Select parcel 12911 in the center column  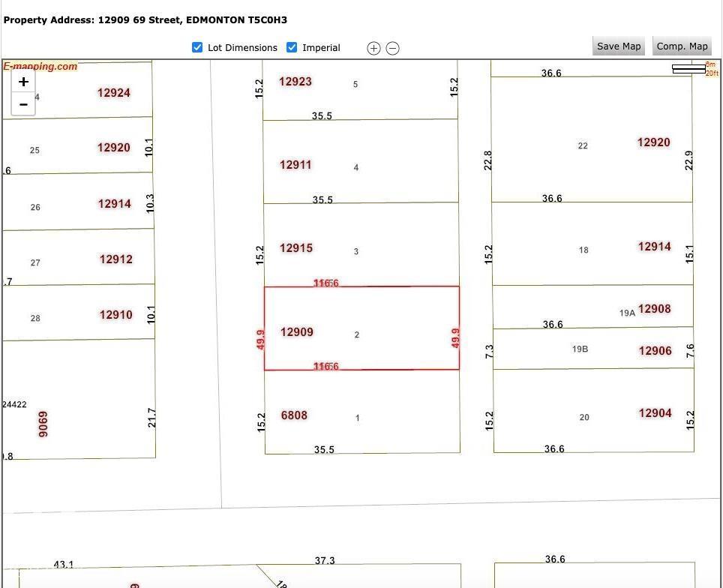(x=361, y=161)
